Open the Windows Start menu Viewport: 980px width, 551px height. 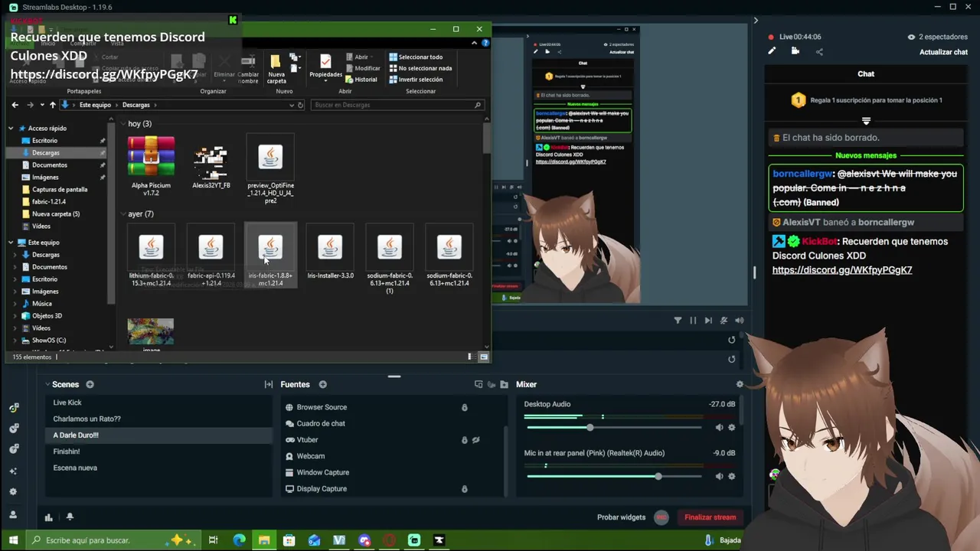[x=13, y=540]
